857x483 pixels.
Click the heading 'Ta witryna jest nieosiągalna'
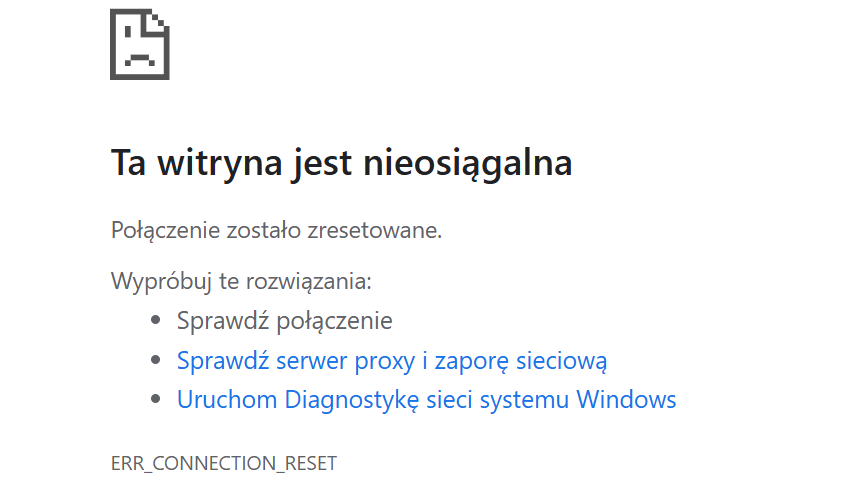click(342, 163)
